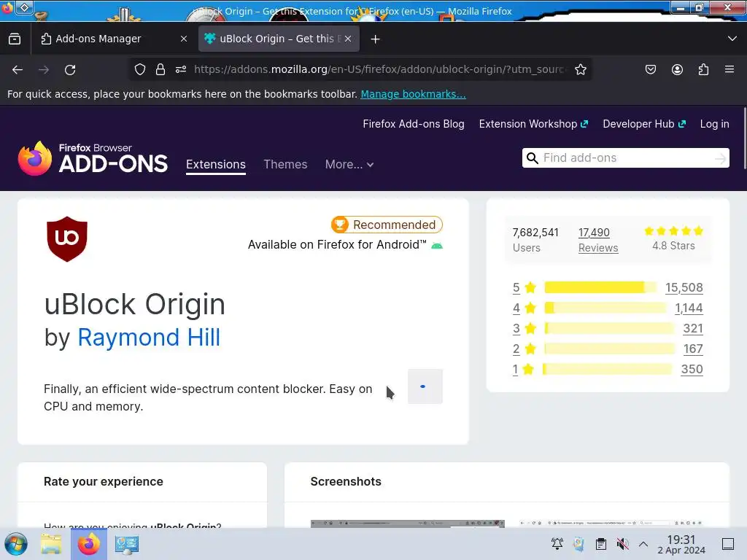Click the Firefox Browser Add-ons logo
747x560 pixels.
(93, 158)
